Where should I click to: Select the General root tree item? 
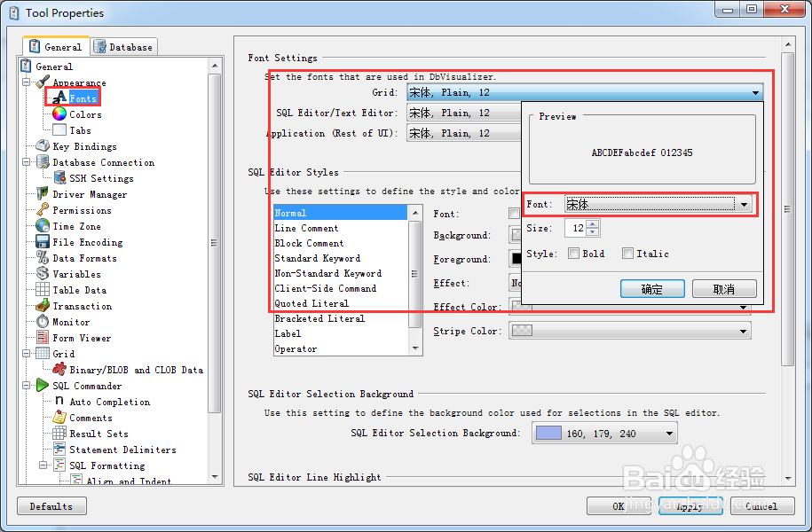click(54, 66)
